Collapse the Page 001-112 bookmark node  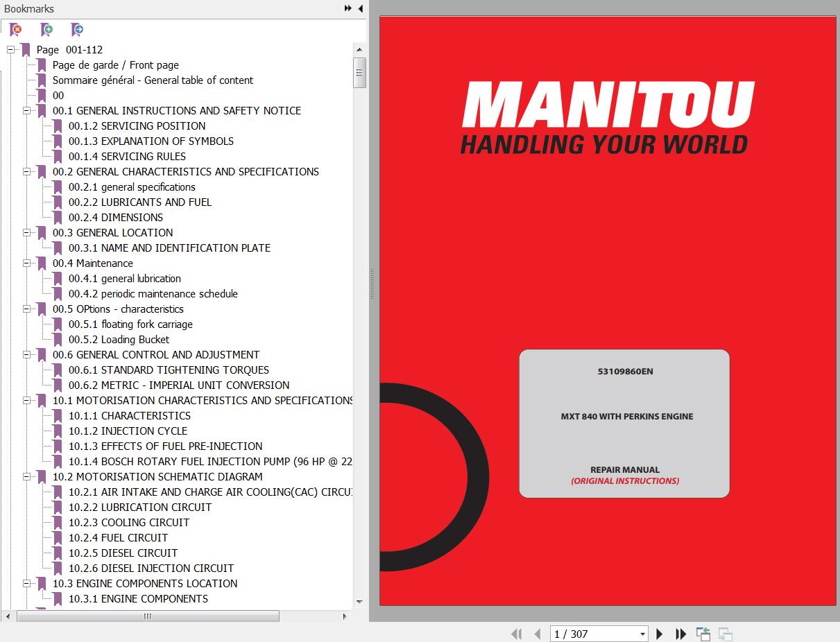tap(10, 50)
